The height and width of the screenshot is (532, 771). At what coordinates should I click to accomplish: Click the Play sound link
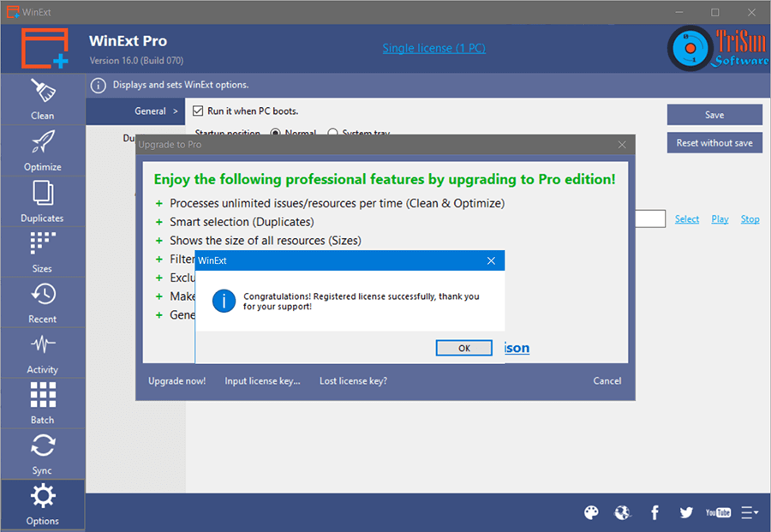coord(720,219)
